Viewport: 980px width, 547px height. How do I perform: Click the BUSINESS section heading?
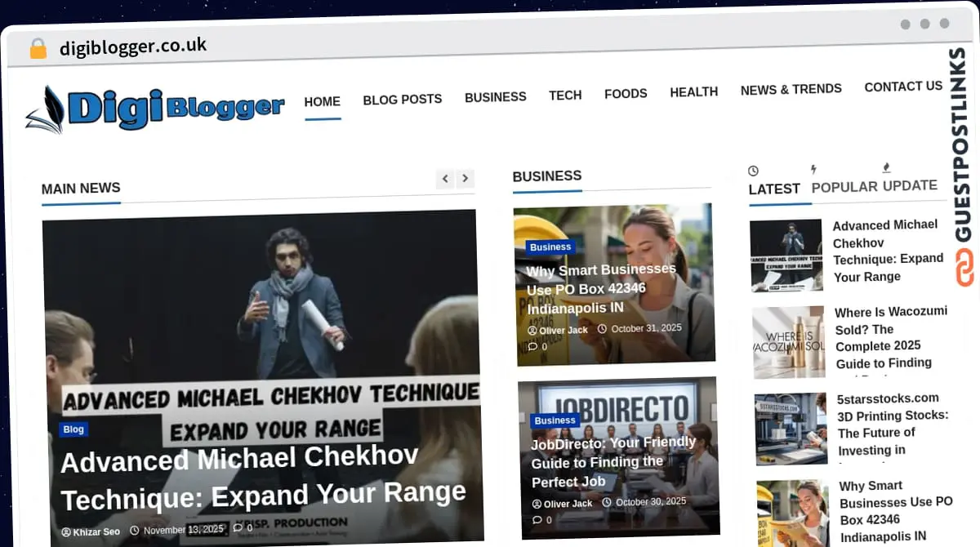point(547,176)
